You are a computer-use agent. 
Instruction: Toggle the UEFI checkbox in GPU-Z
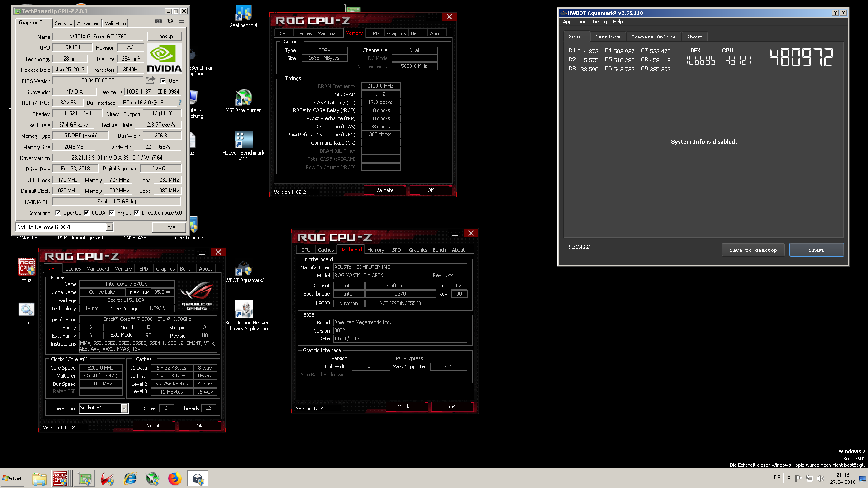[x=163, y=80]
